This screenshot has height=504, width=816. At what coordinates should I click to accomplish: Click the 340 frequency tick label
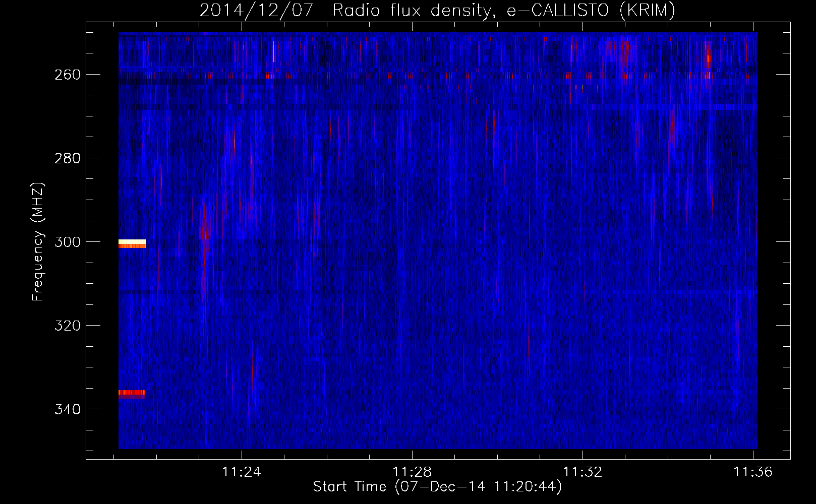pyautogui.click(x=67, y=409)
